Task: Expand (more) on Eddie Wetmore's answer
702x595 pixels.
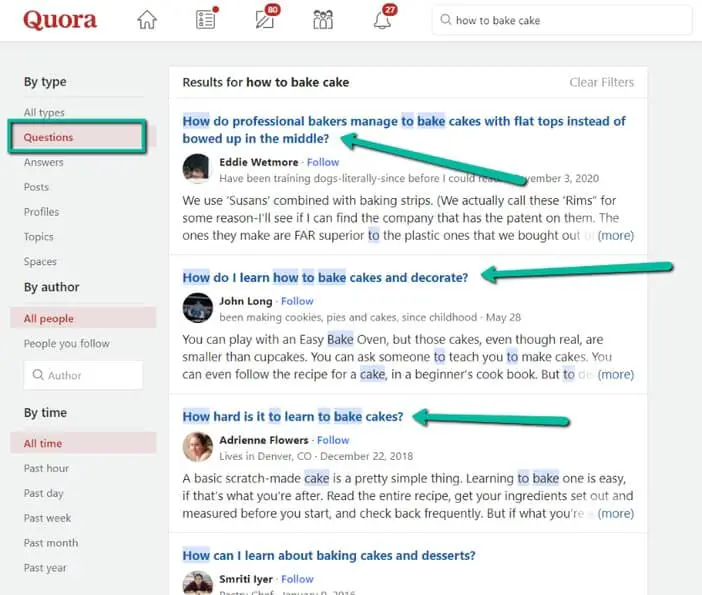Action: pyautogui.click(x=616, y=235)
